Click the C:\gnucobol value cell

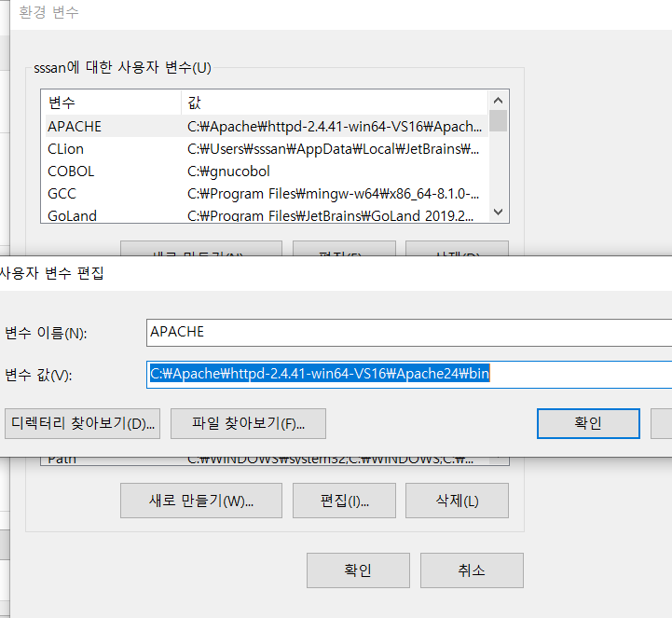(229, 172)
